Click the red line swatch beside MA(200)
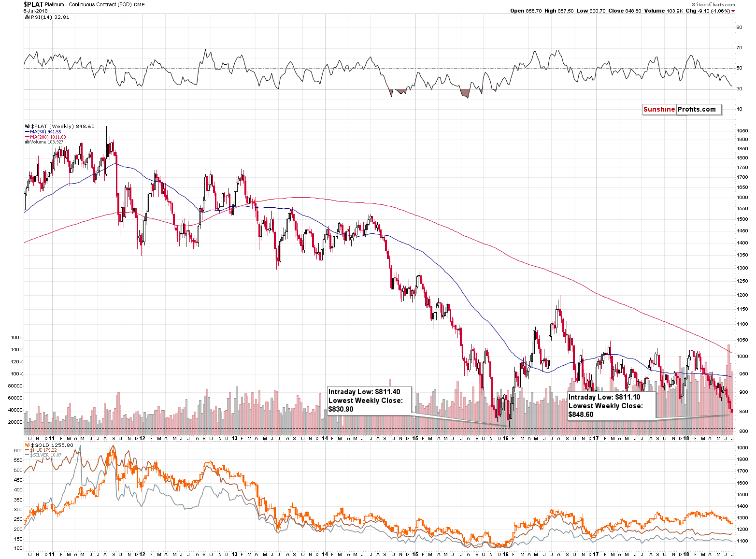The width and height of the screenshot is (756, 559). 27,137
